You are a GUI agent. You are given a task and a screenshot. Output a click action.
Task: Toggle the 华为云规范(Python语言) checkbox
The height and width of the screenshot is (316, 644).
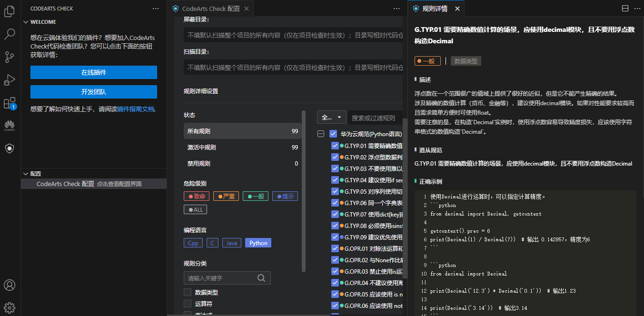(x=333, y=134)
